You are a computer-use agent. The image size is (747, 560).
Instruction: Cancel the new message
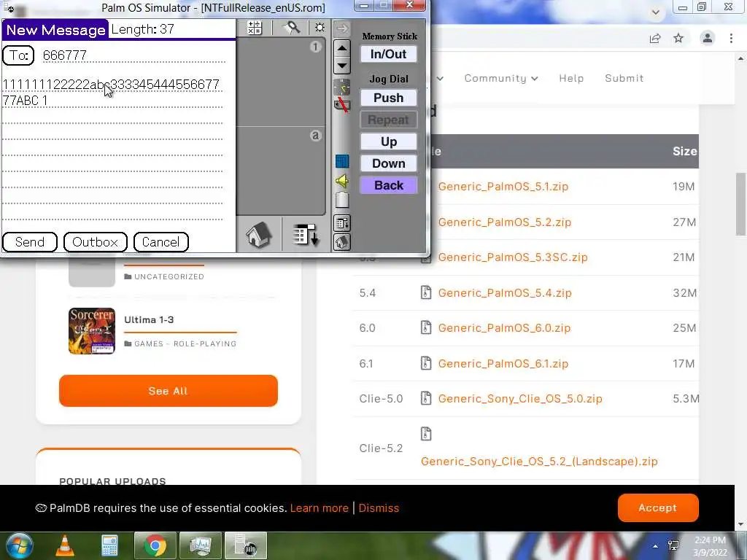click(161, 242)
